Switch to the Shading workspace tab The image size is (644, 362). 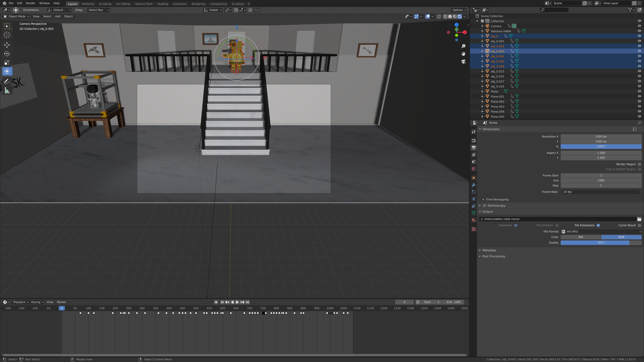pyautogui.click(x=163, y=4)
